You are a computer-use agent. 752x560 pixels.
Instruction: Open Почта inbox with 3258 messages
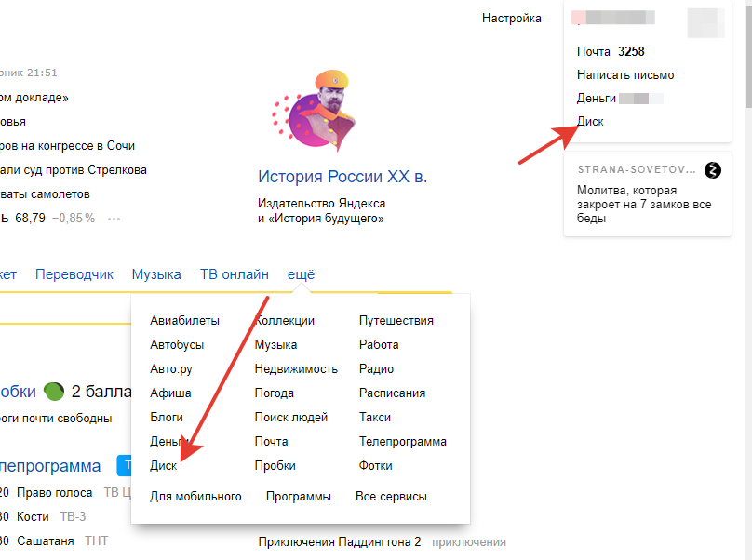click(x=611, y=51)
